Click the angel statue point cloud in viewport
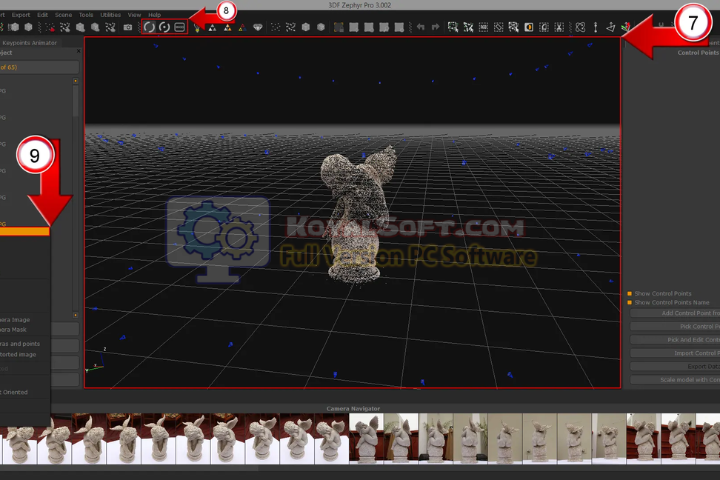The image size is (720, 480). [x=356, y=214]
